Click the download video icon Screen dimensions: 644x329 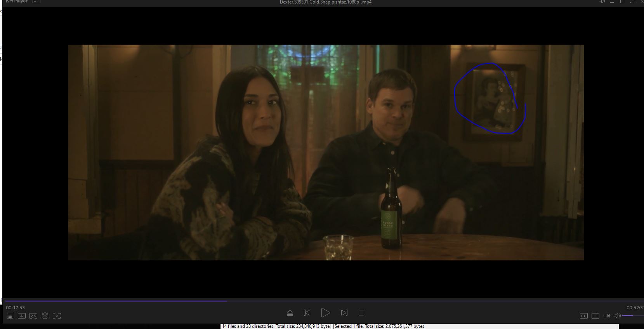22,316
